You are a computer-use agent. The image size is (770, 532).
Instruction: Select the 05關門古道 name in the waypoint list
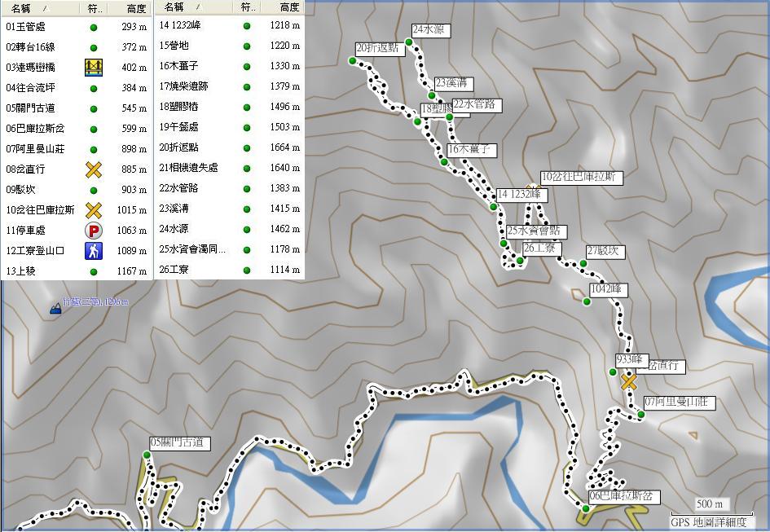[x=30, y=108]
